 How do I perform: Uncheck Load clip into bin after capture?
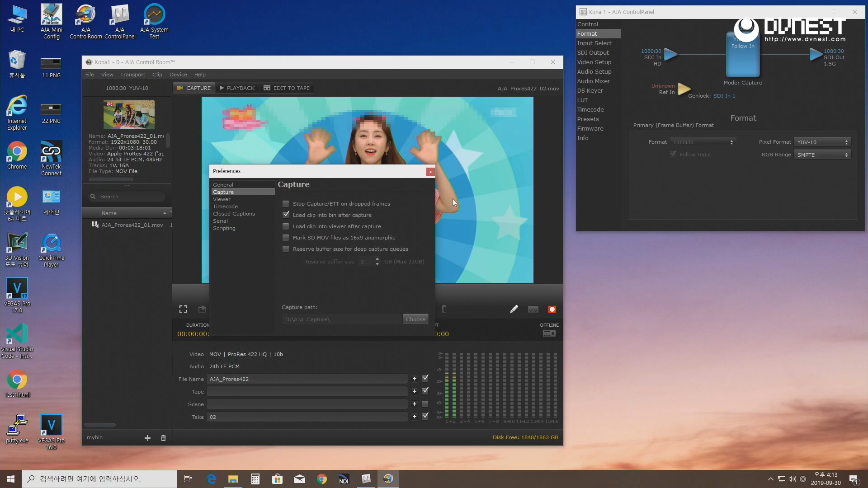286,215
